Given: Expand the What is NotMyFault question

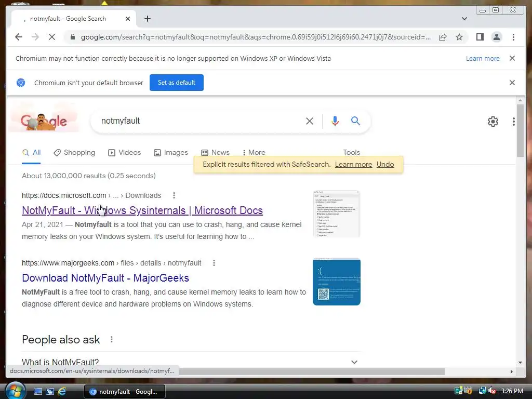Looking at the screenshot, I should [x=191, y=362].
